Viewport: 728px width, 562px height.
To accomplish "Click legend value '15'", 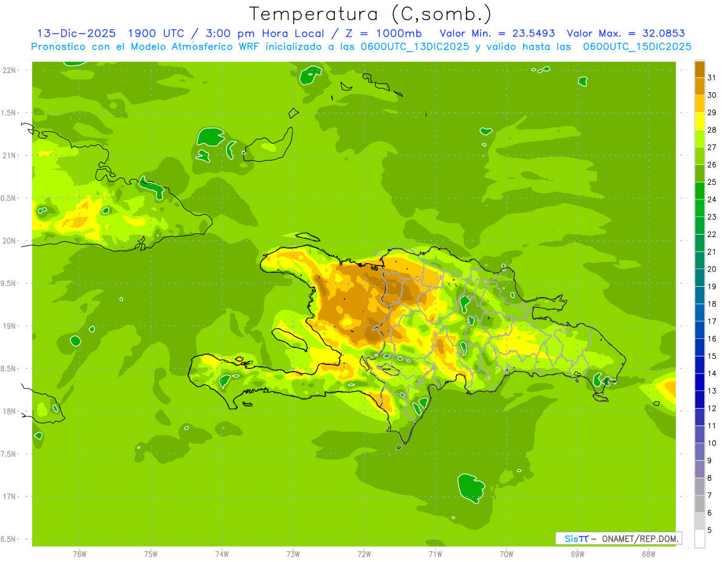I will pos(712,356).
